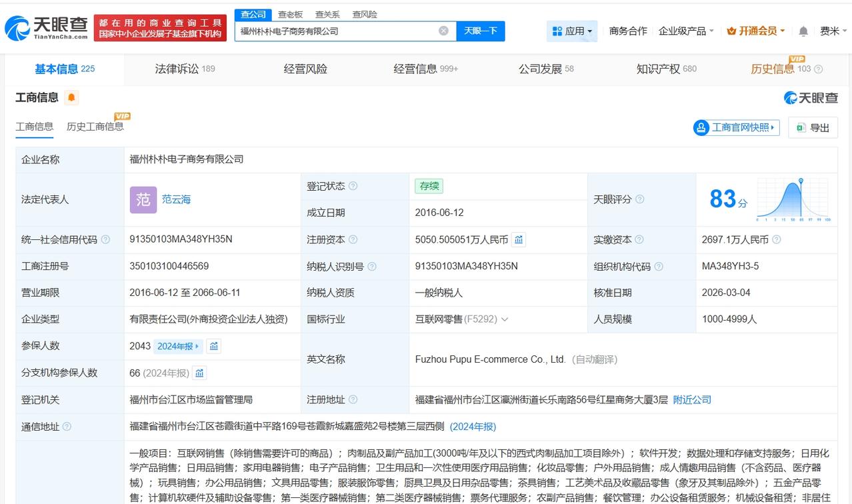This screenshot has height=504, width=852.
Task: Click the 天眼一下 search button
Action: [x=481, y=31]
